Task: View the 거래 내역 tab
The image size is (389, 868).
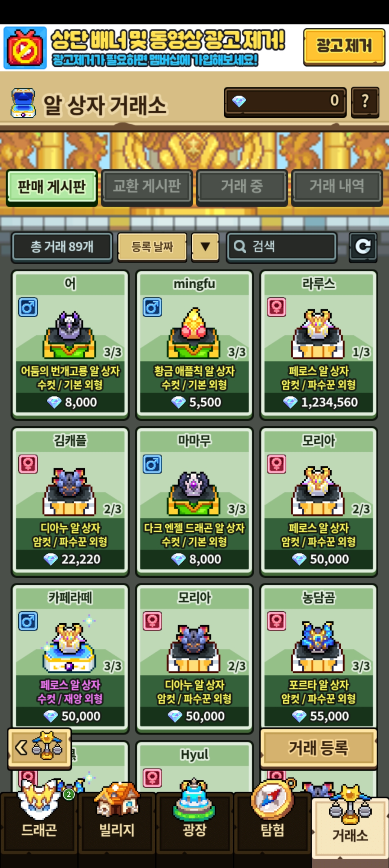Action: click(x=337, y=187)
